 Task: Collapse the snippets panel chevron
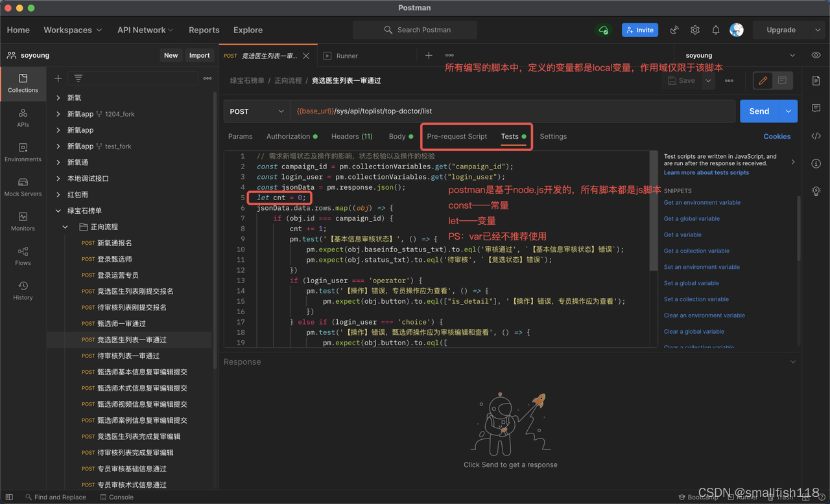[793, 162]
